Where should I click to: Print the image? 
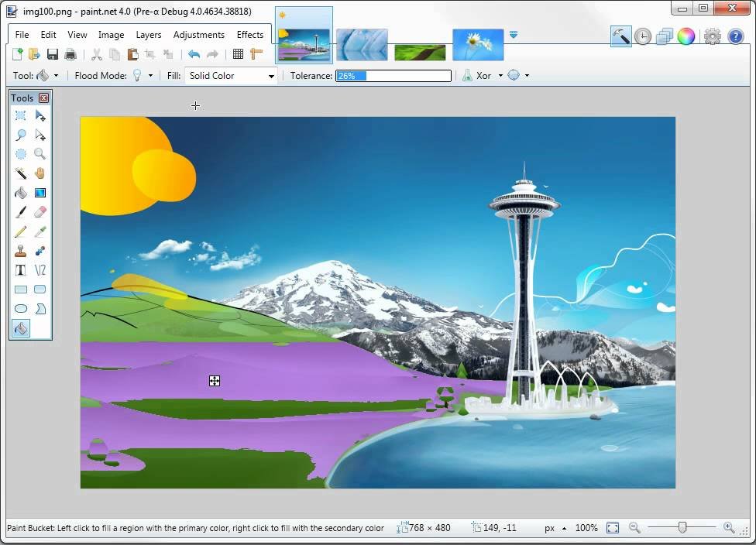(70, 54)
